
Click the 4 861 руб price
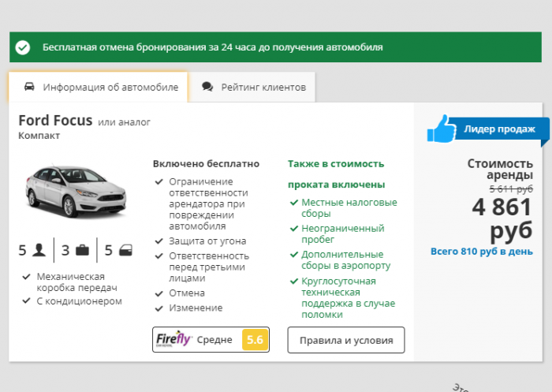pos(502,220)
